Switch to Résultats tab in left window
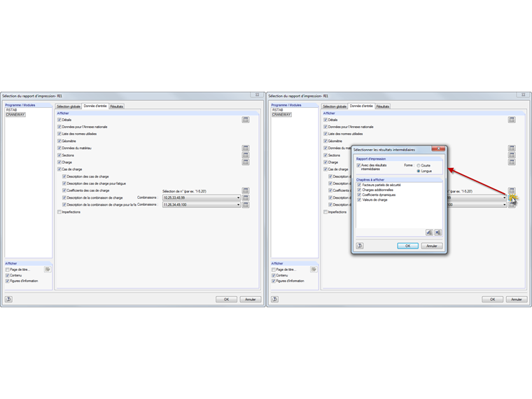This screenshot has height=399, width=532. (117, 106)
